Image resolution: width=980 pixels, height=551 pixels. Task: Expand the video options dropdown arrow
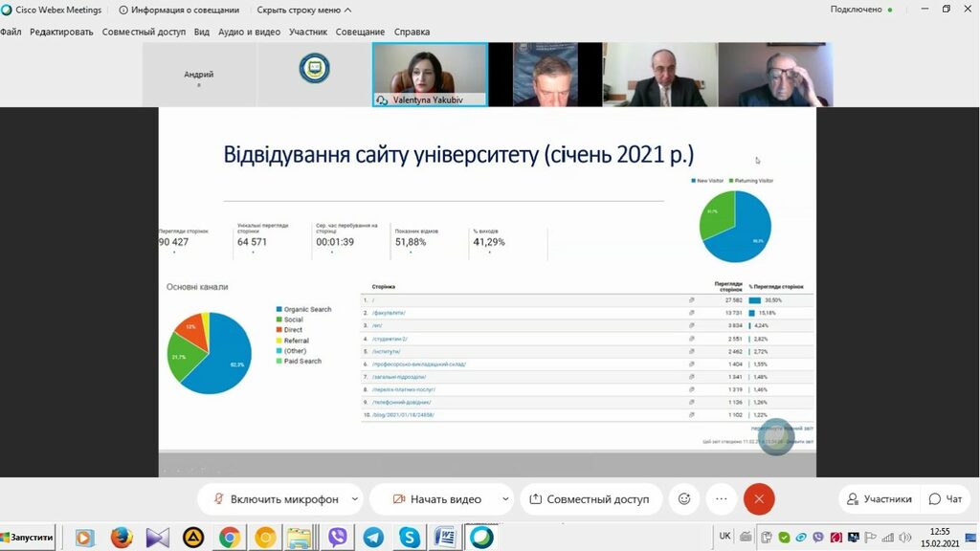point(504,498)
